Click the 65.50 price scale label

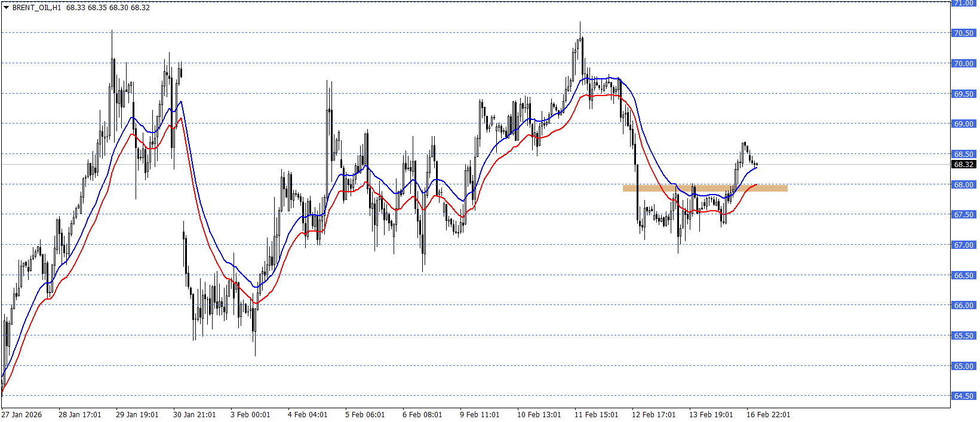963,335
